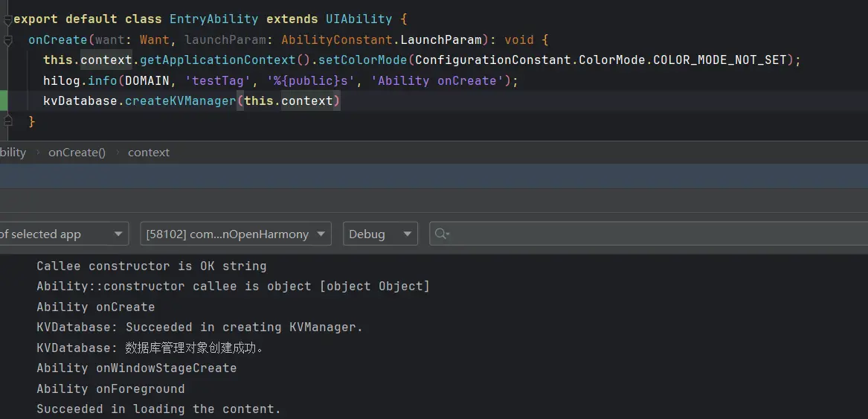This screenshot has height=419, width=868.
Task: Select the 'Succeeded in loading the content' log
Action: (x=158, y=409)
